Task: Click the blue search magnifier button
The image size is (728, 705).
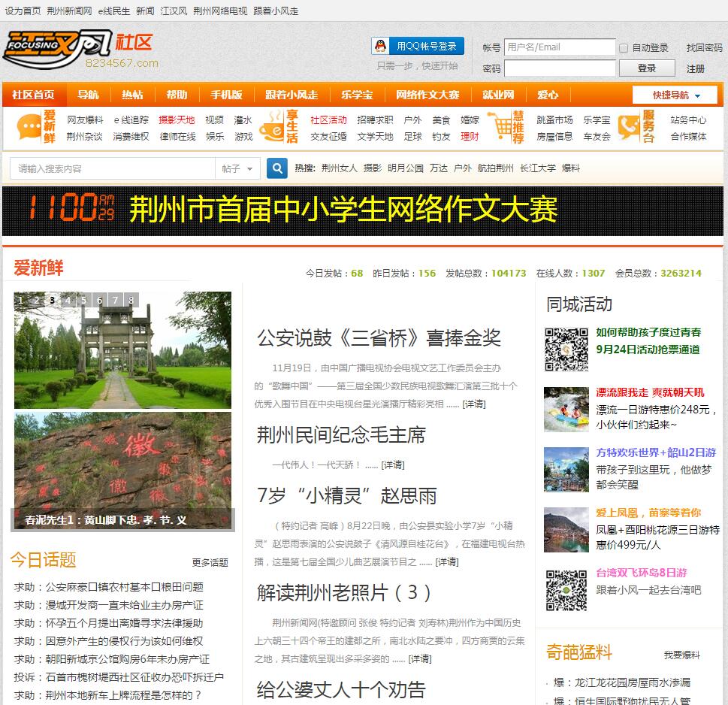Action: coord(276,168)
